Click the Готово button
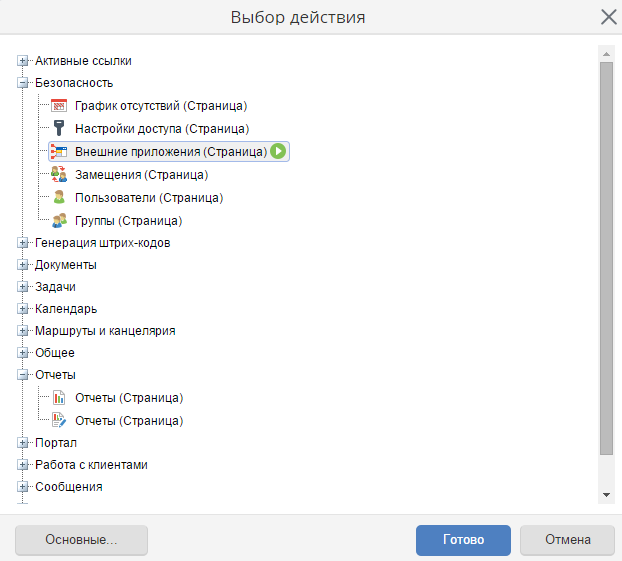The image size is (622, 561). pyautogui.click(x=463, y=540)
